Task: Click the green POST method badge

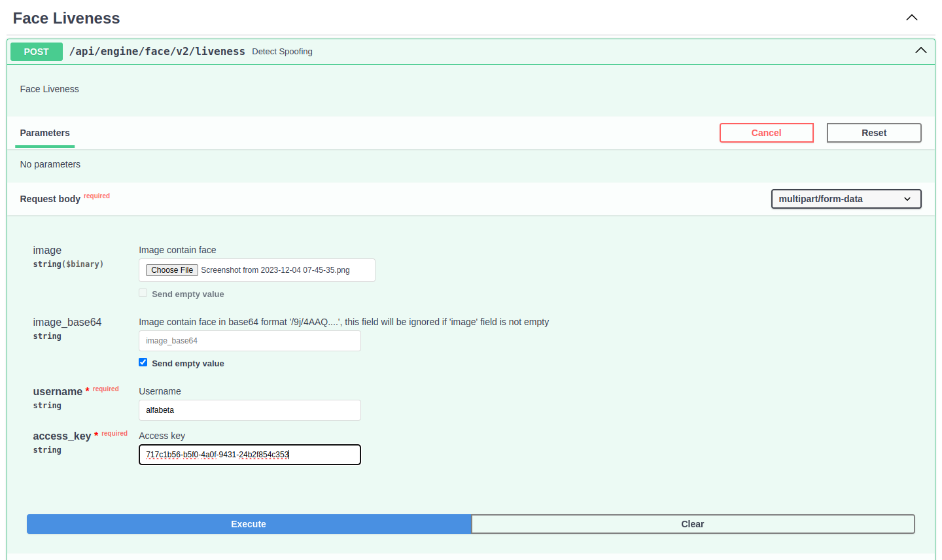Action: pos(37,52)
